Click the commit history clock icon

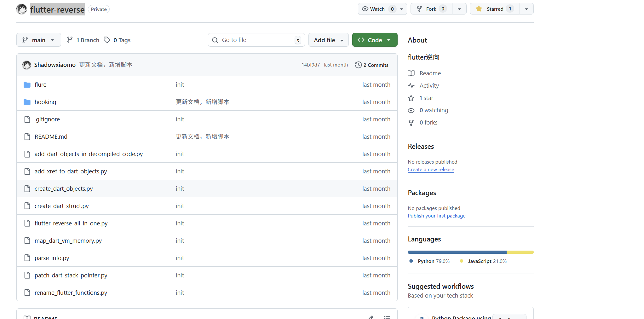click(358, 65)
